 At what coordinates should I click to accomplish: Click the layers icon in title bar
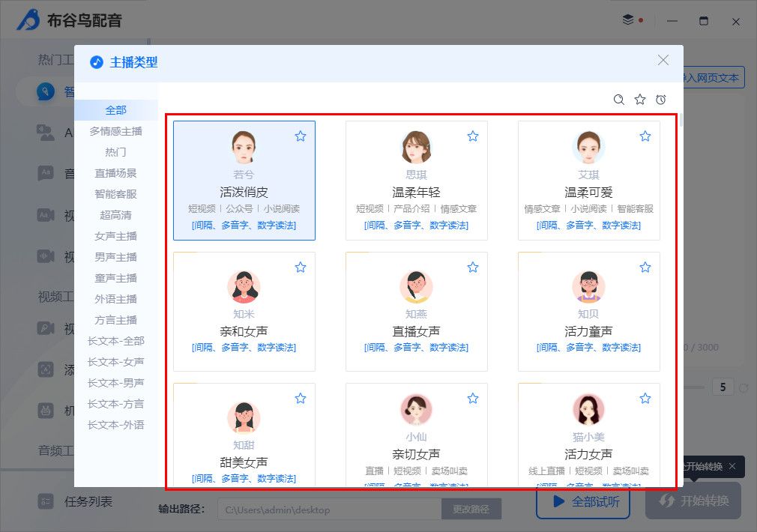click(627, 19)
